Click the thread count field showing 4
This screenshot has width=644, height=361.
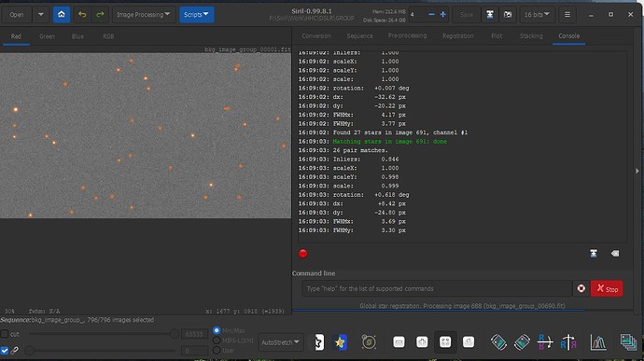[416, 14]
